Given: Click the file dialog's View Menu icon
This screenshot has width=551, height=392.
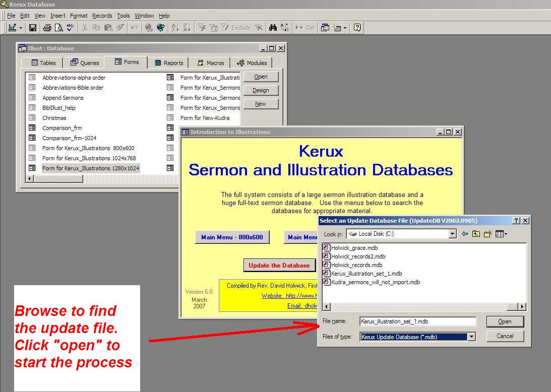Looking at the screenshot, I should (x=501, y=234).
